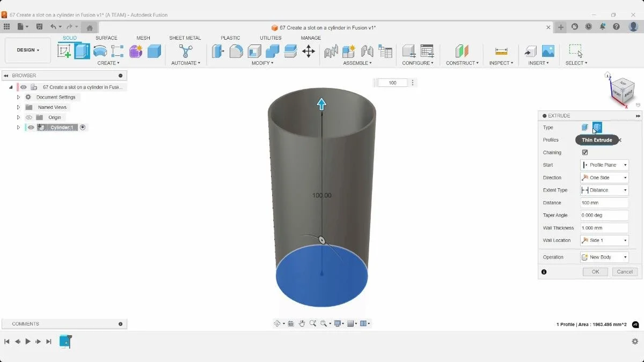The height and width of the screenshot is (362, 644).
Task: Click the Taper Angle input field
Action: pyautogui.click(x=604, y=215)
